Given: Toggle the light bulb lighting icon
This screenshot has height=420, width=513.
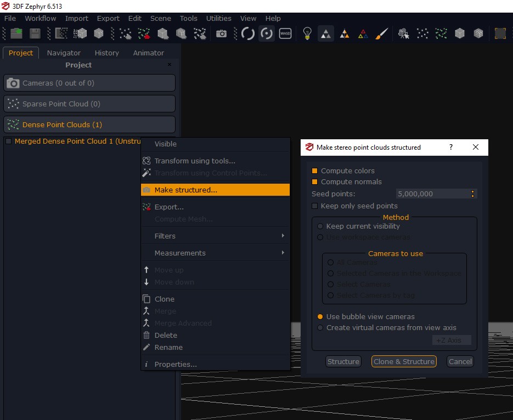Looking at the screenshot, I should (307, 33).
